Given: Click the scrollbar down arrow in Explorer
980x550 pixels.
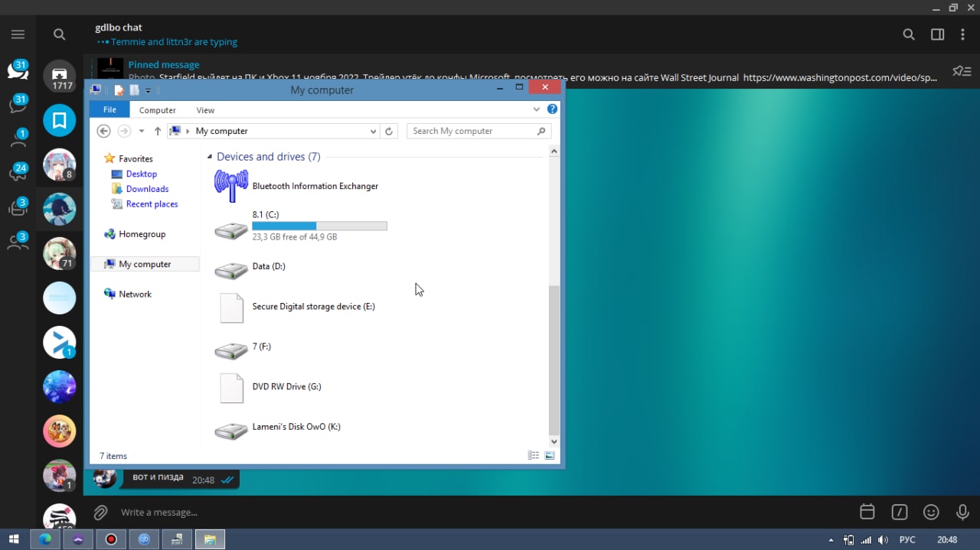Looking at the screenshot, I should (x=554, y=441).
